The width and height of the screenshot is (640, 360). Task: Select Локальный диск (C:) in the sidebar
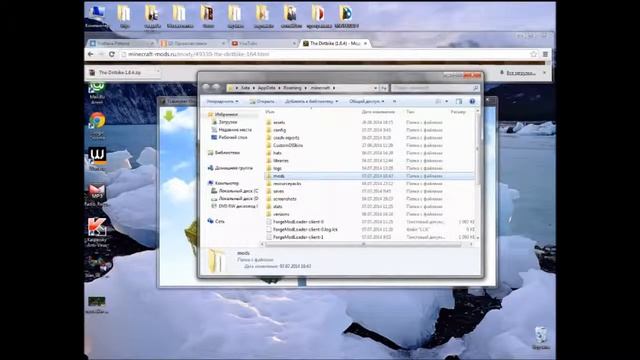tap(235, 191)
